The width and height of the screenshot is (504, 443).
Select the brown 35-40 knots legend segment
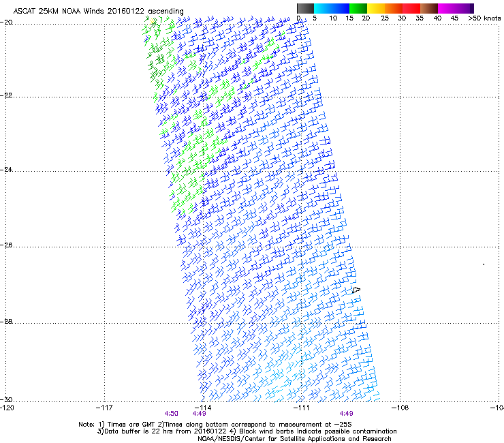pyautogui.click(x=429, y=8)
